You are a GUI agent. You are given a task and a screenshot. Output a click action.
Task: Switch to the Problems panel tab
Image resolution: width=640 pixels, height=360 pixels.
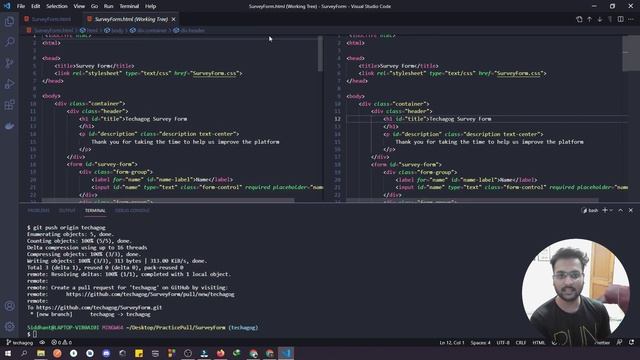point(38,211)
